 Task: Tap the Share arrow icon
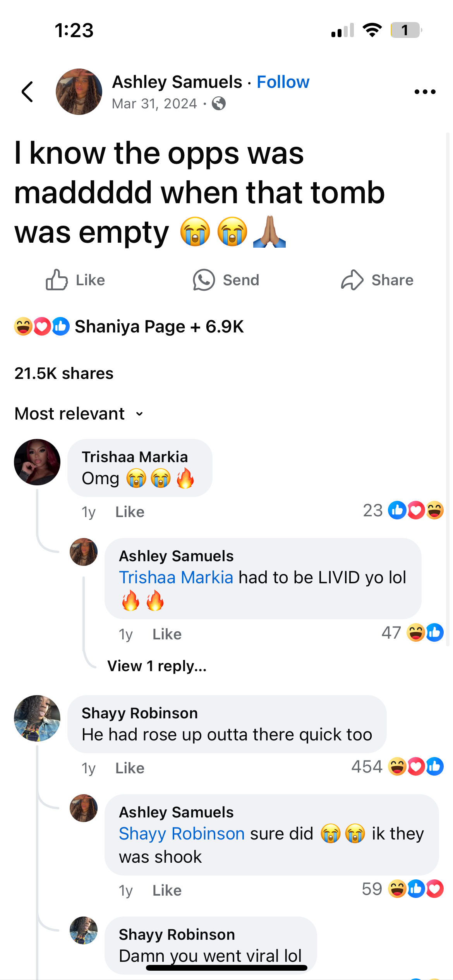pos(352,280)
